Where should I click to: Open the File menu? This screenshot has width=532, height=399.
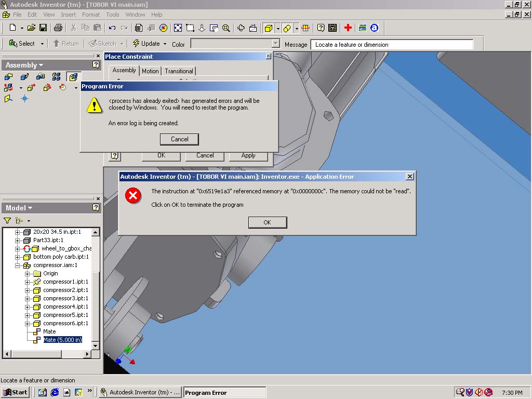pyautogui.click(x=17, y=15)
